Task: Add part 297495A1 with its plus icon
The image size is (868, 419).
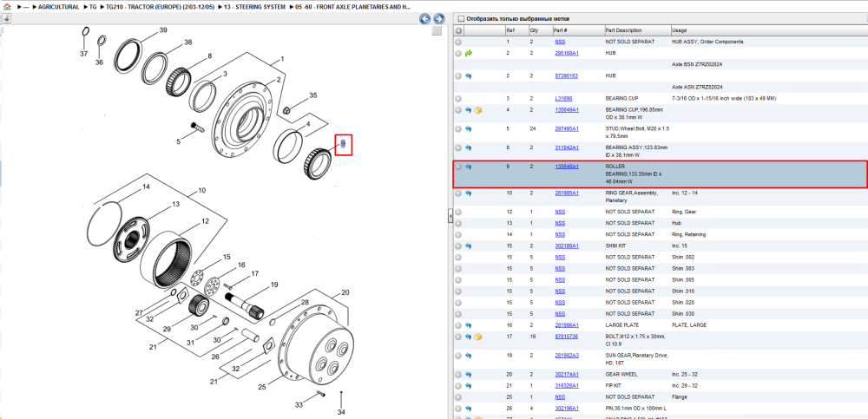Action: [x=458, y=129]
